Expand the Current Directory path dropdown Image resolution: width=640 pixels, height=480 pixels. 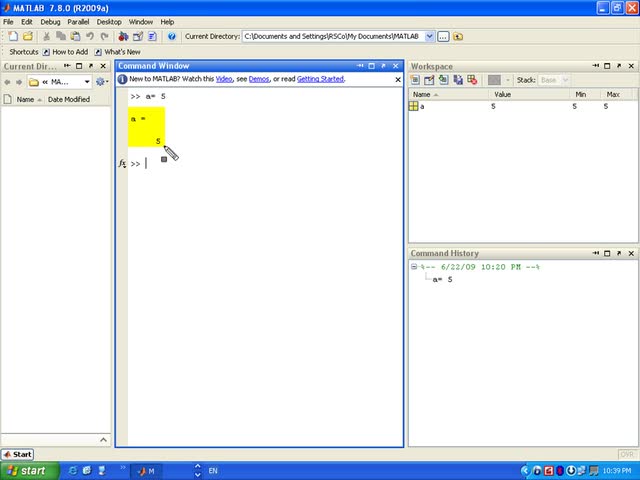pos(429,36)
